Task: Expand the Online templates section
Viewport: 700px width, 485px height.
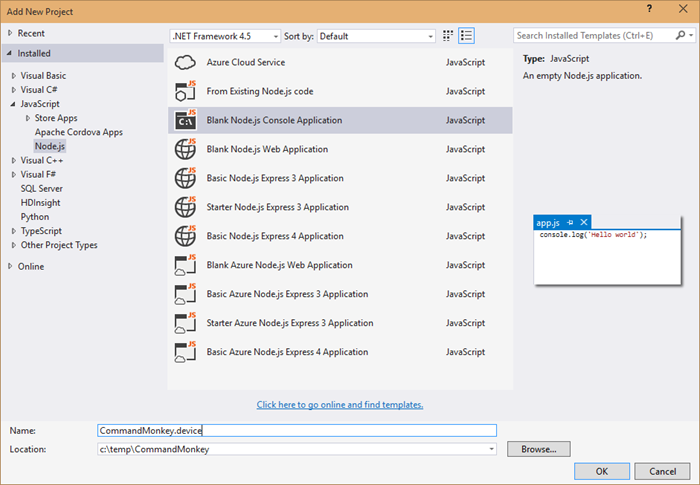Action: pyautogui.click(x=10, y=266)
